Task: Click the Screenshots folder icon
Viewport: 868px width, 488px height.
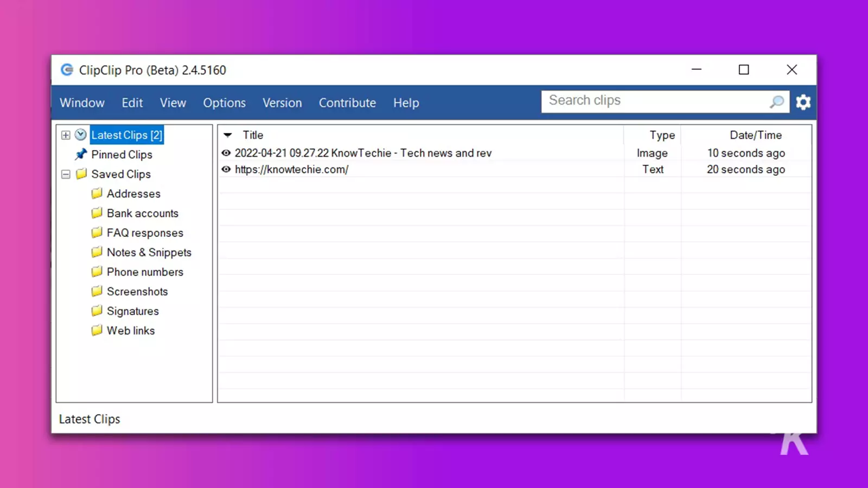Action: tap(97, 291)
